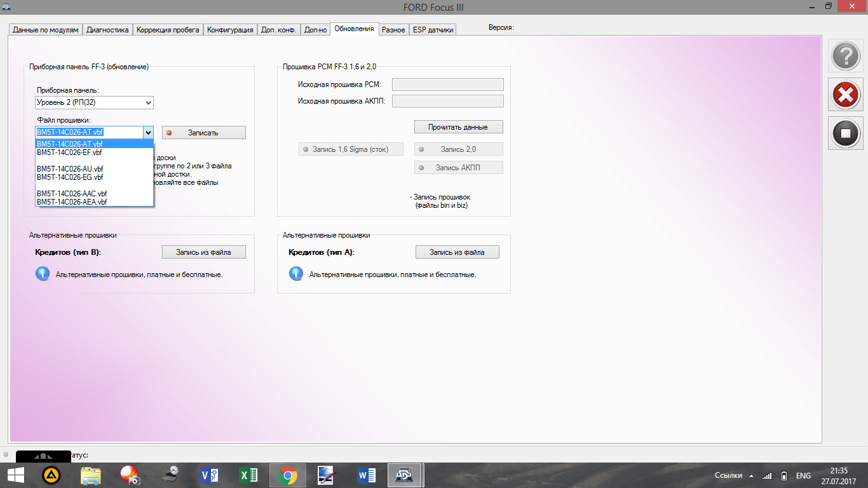This screenshot has width=868, height=488.
Task: Click Запись из файла for Кредитов (тип B)
Action: (203, 252)
